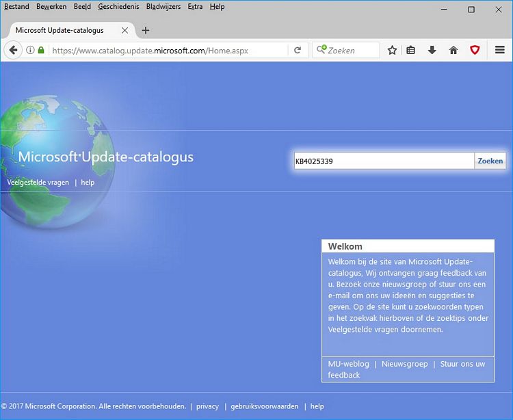Click the Microsoft Update-catalogus title
Image resolution: width=513 pixels, height=420 pixels.
pos(105,157)
